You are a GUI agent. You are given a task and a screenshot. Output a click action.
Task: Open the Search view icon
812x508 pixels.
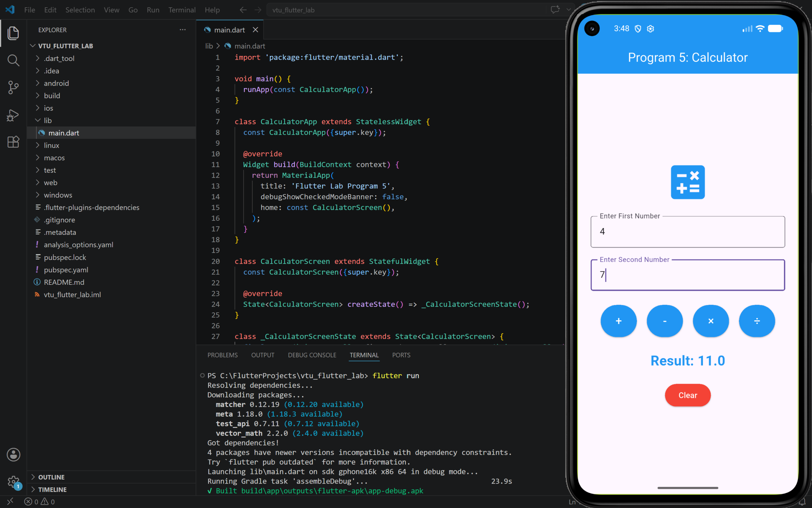[x=13, y=60]
